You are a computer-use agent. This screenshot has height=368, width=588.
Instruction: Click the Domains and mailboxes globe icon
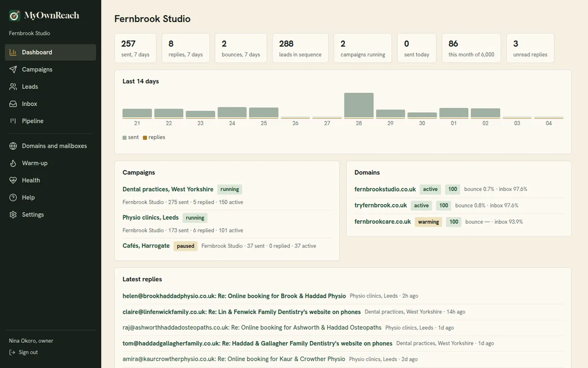pyautogui.click(x=13, y=146)
